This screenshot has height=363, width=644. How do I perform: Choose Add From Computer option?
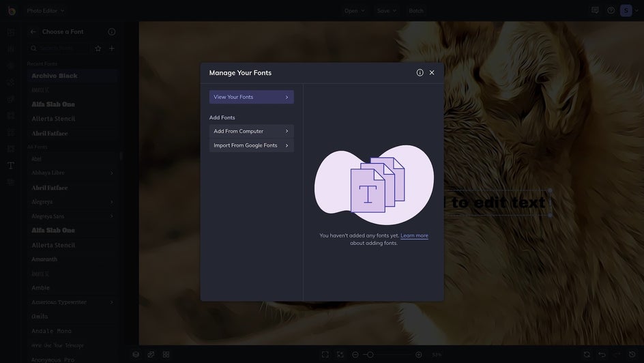(x=251, y=131)
